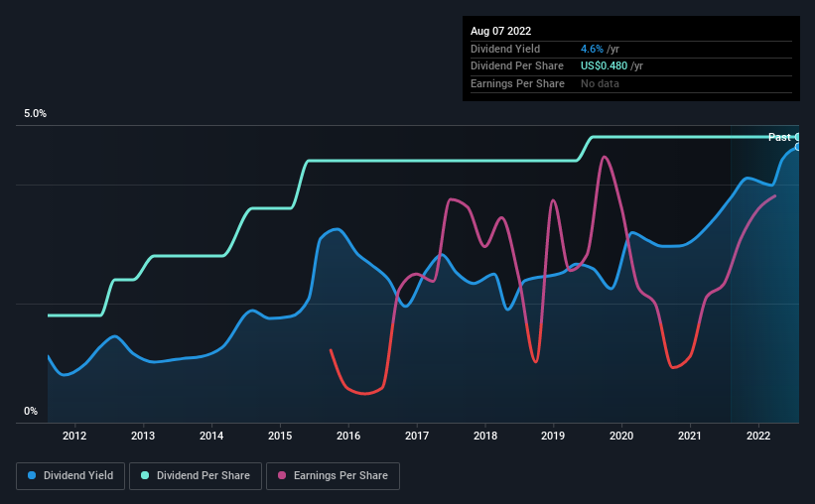
Task: Click the blue dividend yield endpoint marker
Action: (x=797, y=147)
